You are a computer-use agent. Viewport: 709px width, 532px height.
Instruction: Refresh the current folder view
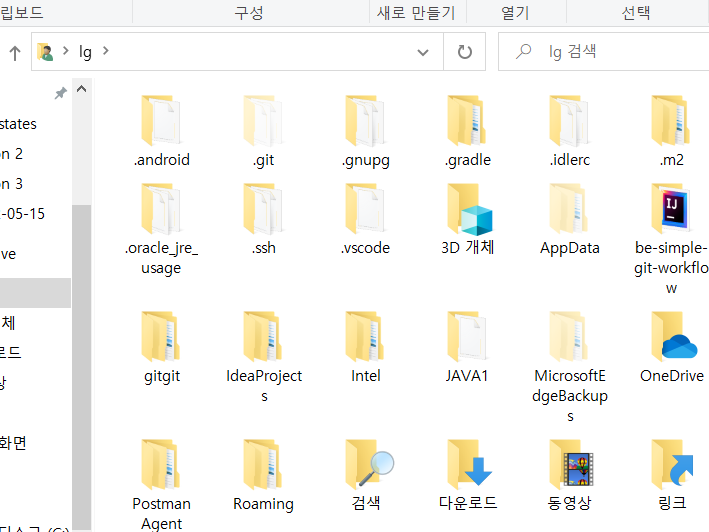(464, 52)
